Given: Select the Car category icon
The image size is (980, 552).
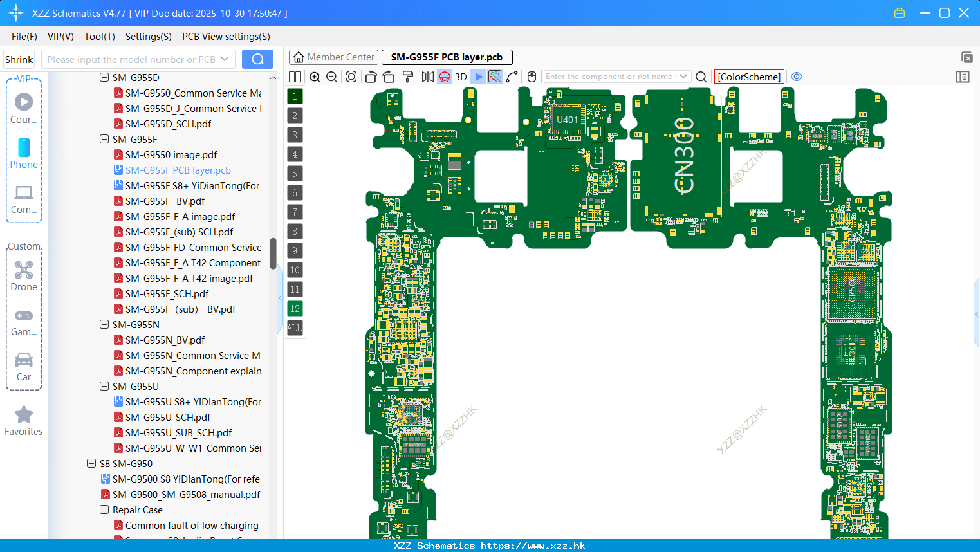Looking at the screenshot, I should 24,367.
